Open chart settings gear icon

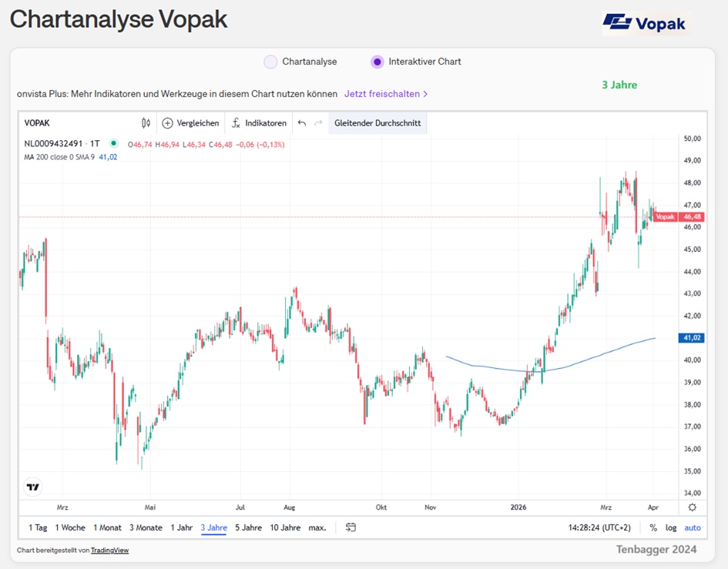pos(692,507)
